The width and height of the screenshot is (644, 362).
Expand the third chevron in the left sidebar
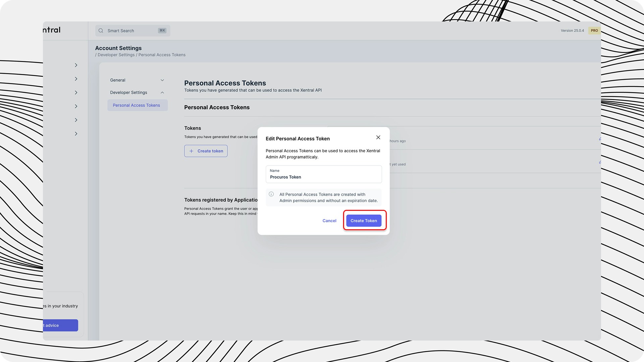[x=76, y=93]
